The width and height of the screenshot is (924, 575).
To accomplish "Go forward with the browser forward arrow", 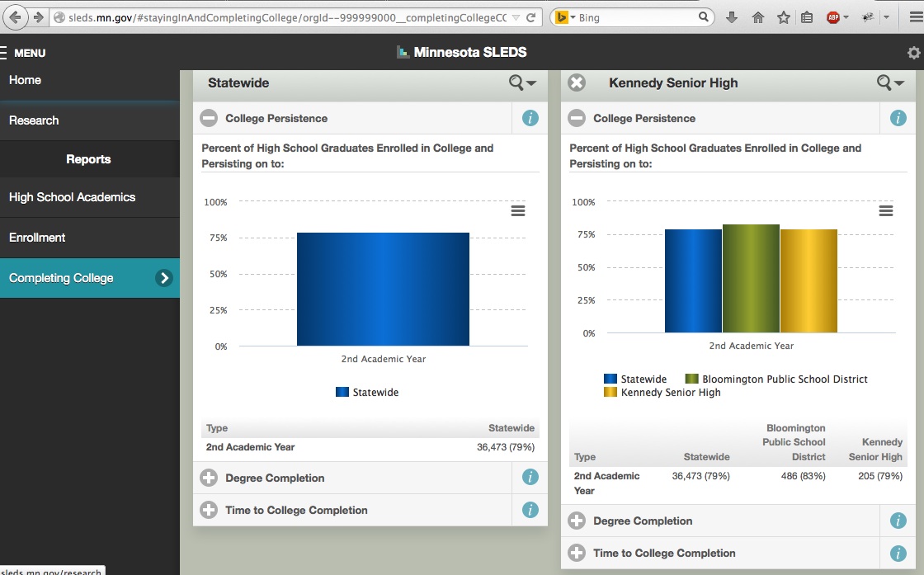I will [38, 17].
